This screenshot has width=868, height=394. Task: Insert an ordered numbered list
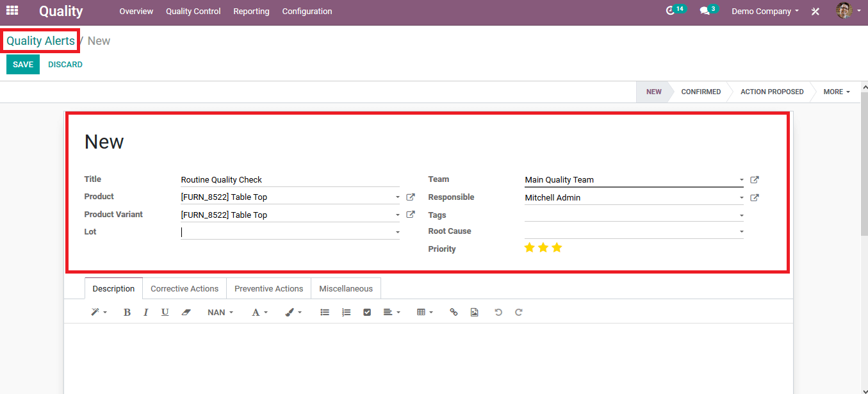(x=346, y=312)
